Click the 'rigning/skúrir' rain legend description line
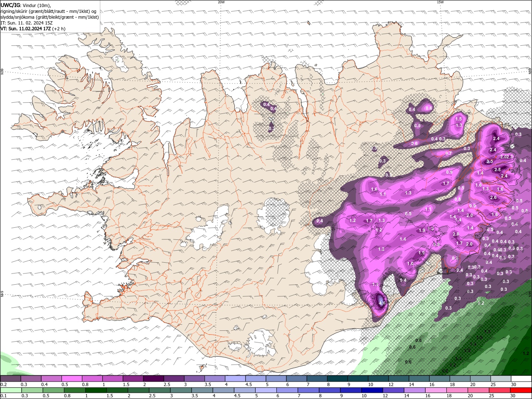 [x=48, y=11]
